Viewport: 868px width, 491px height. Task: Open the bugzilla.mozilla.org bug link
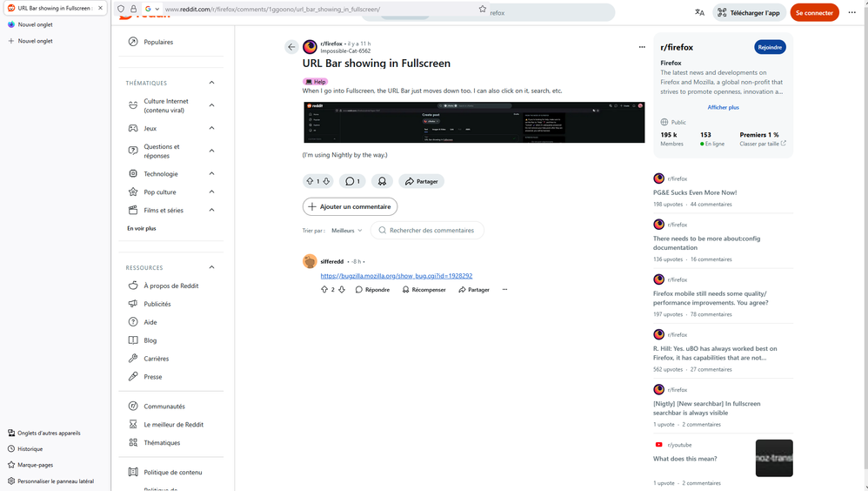397,276
